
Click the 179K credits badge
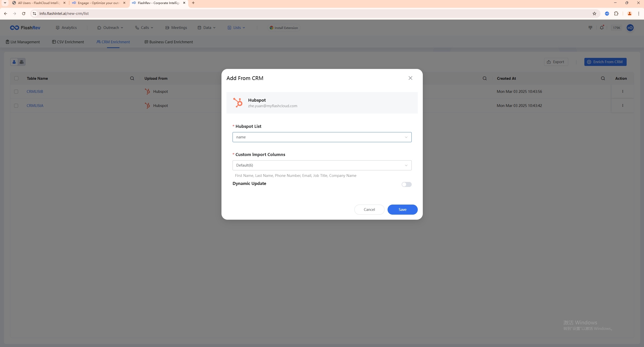616,28
